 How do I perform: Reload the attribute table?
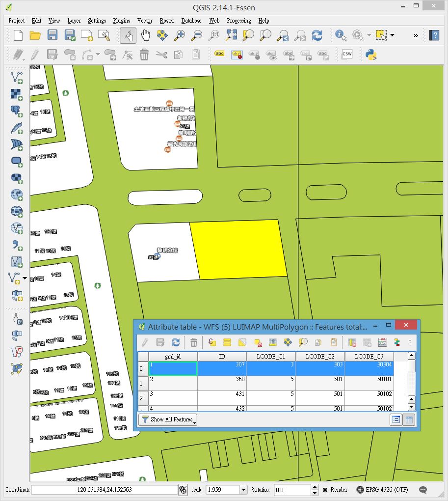pyautogui.click(x=176, y=342)
